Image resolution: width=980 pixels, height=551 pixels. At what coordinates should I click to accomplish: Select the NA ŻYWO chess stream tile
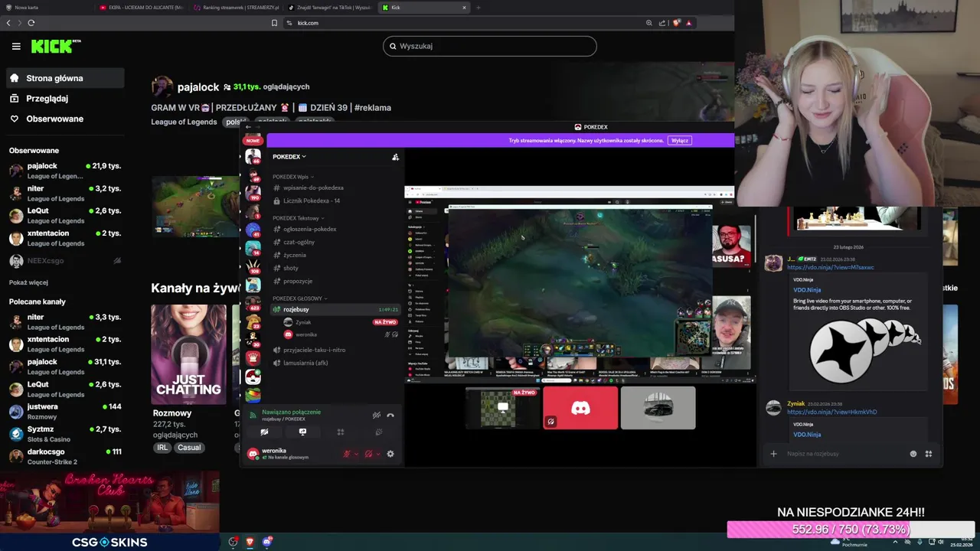click(502, 408)
